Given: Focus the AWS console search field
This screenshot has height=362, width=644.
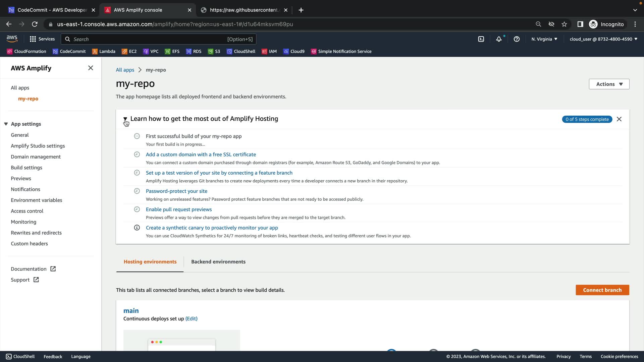Looking at the screenshot, I should (148, 39).
